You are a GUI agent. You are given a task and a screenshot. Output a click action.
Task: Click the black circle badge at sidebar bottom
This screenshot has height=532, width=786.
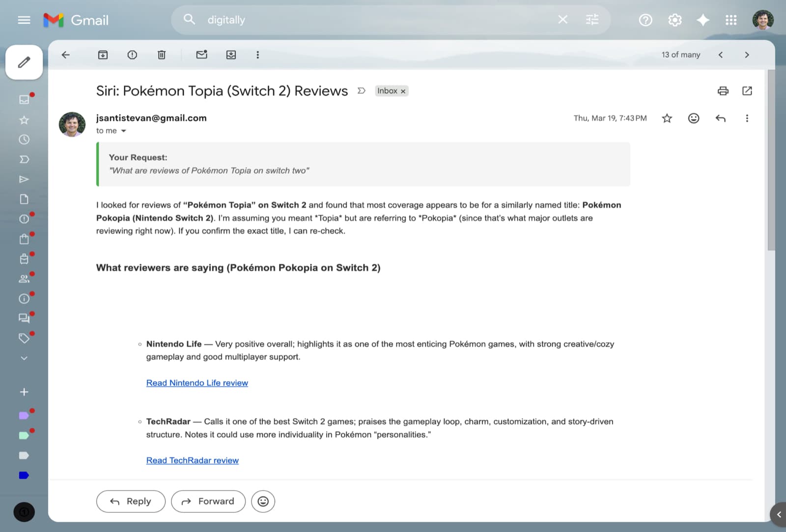(24, 512)
